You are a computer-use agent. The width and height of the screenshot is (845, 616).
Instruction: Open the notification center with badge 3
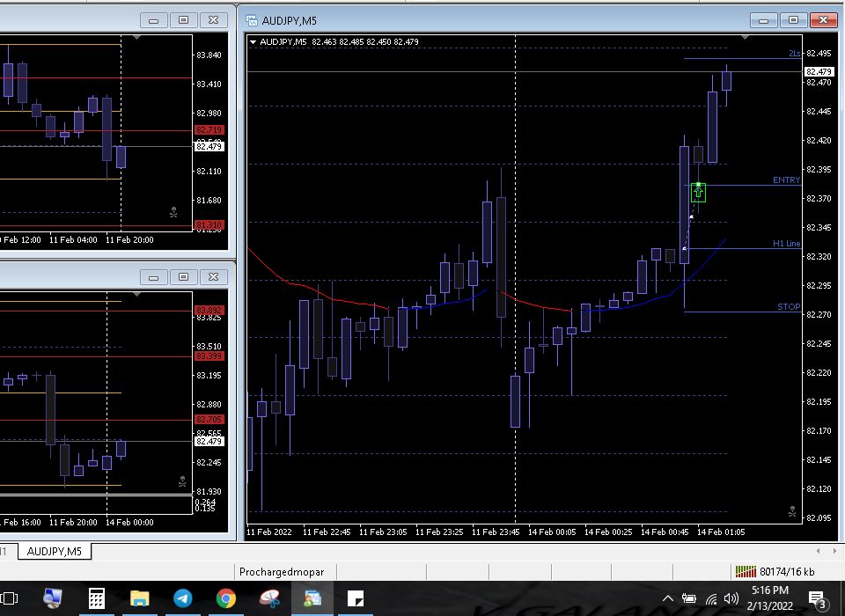[816, 599]
